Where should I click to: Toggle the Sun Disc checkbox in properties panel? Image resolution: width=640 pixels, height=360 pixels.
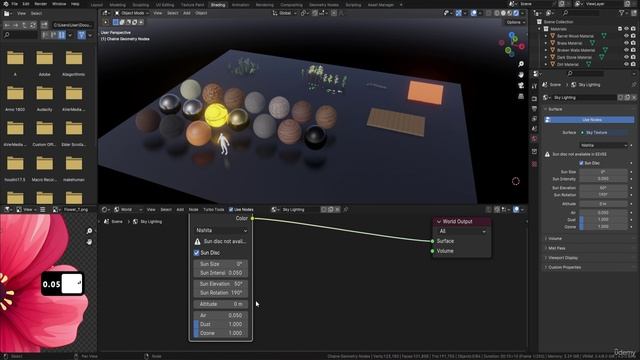tap(581, 163)
